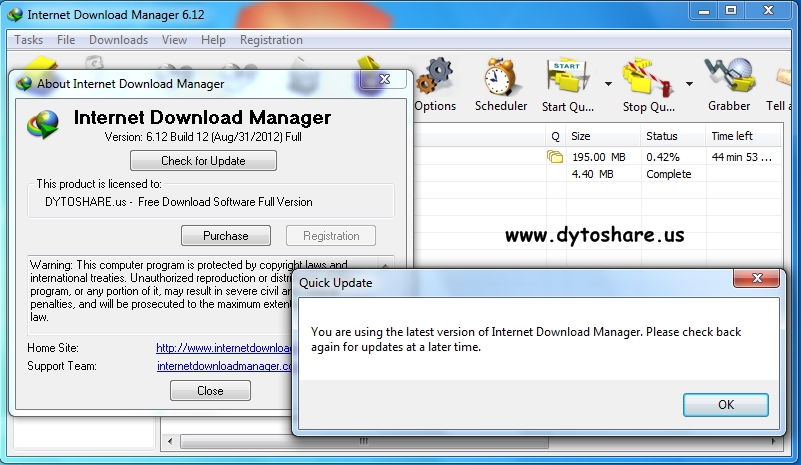Click the 0.42% status cell
The image size is (801, 465).
click(x=663, y=157)
